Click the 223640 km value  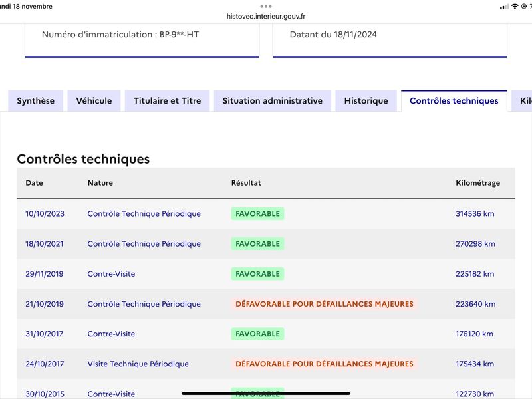tap(475, 304)
